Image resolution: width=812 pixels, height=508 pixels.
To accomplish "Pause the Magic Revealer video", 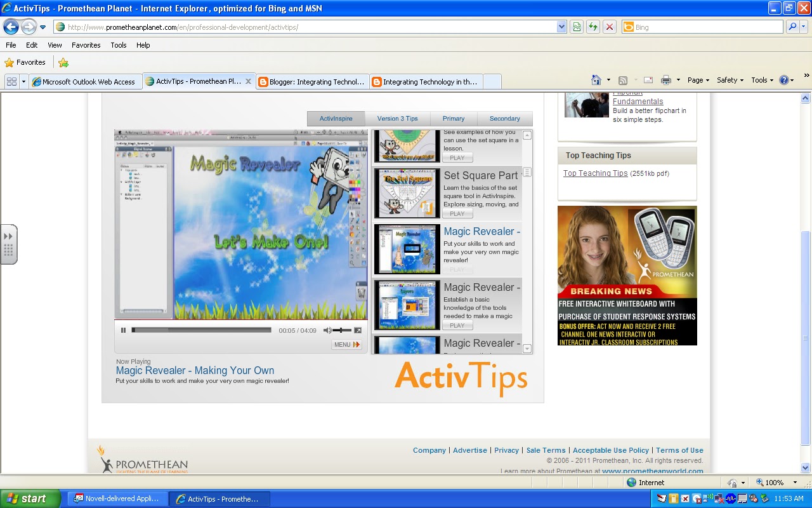I will 124,330.
